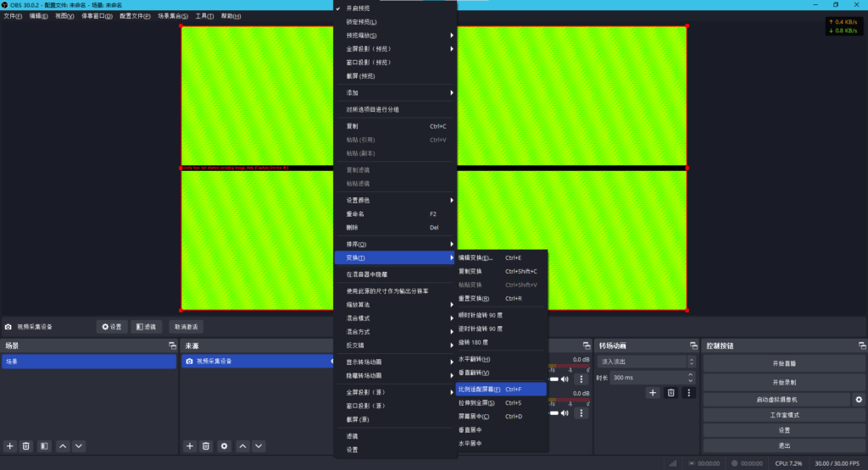This screenshot has width=868, height=470.
Task: Open virtual camera settings gear icon
Action: (859, 400)
